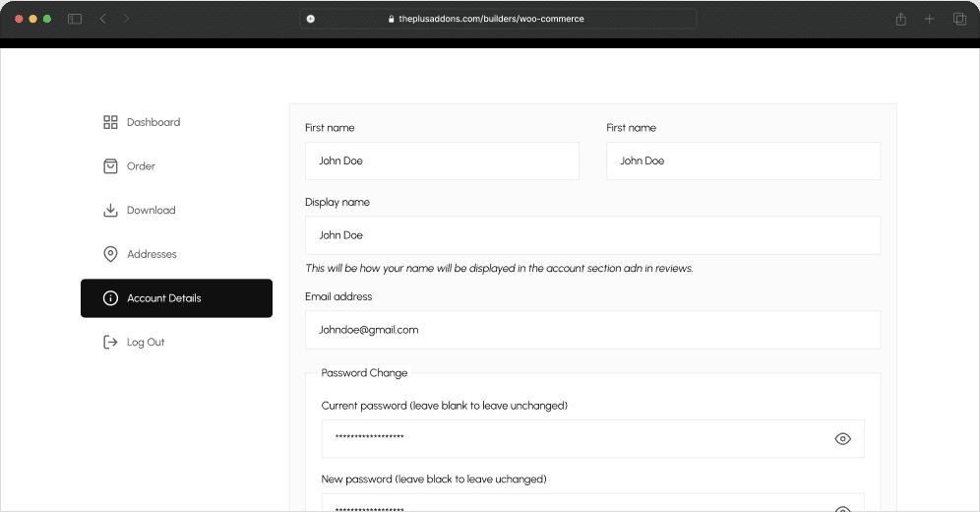Select the Addresses menu item

click(x=152, y=254)
